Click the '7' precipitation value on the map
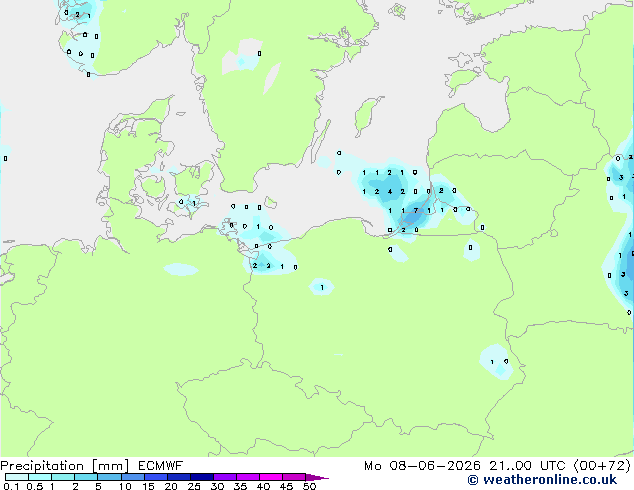The width and height of the screenshot is (634, 490). tap(416, 211)
